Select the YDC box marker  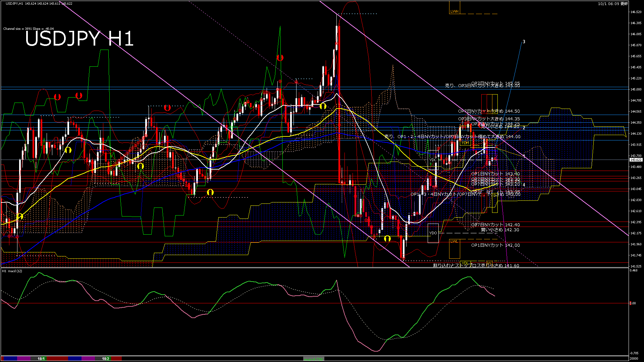[x=433, y=160]
